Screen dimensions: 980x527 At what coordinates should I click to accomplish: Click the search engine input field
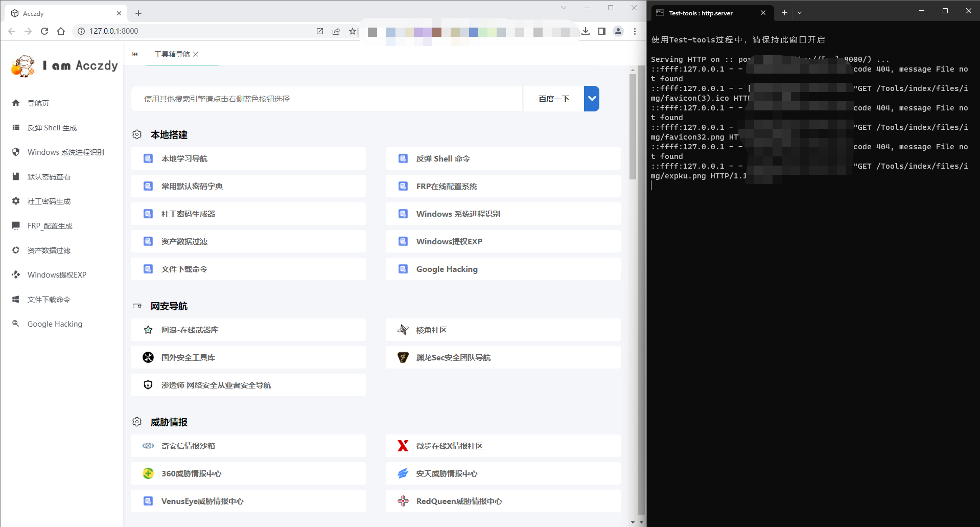(x=327, y=99)
